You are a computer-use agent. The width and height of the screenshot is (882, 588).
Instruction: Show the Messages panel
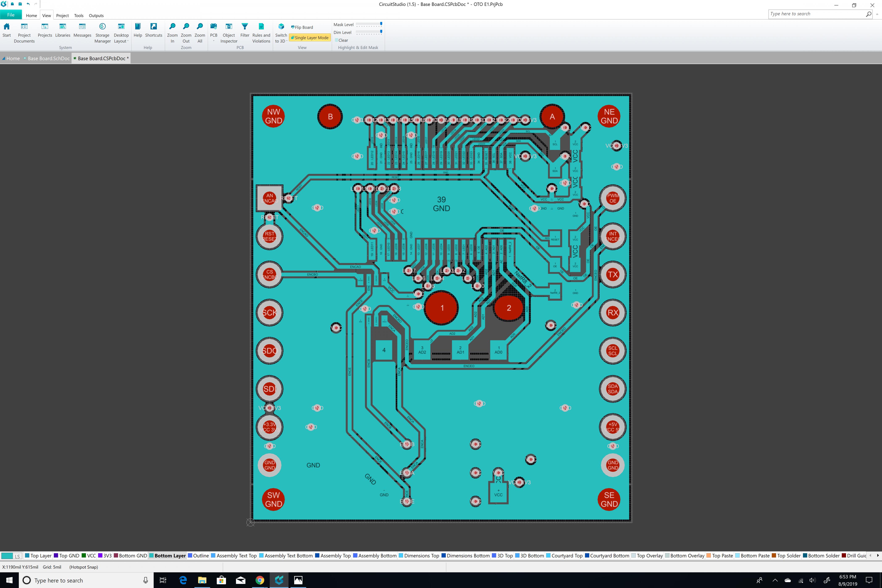click(82, 30)
